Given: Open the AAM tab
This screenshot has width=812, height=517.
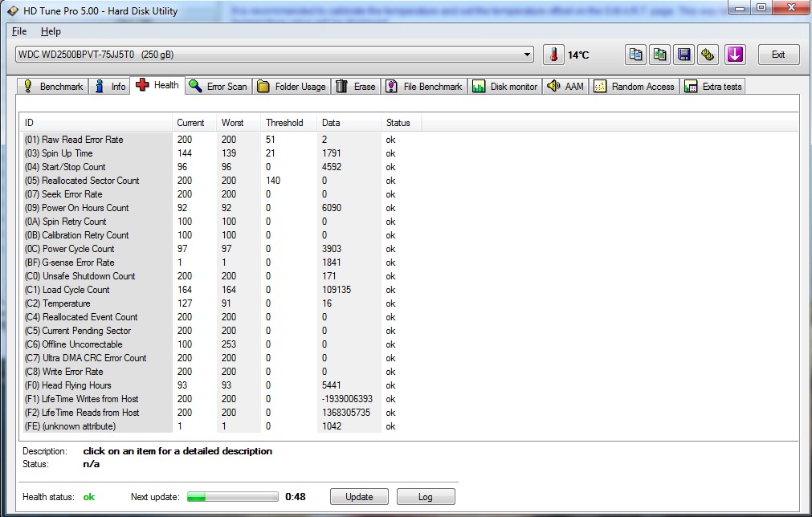Looking at the screenshot, I should click(565, 87).
